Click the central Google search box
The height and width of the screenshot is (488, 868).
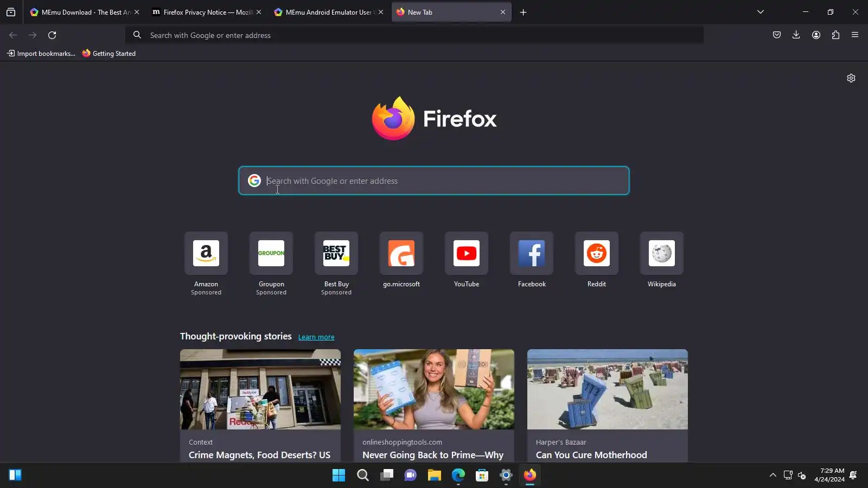pos(434,181)
